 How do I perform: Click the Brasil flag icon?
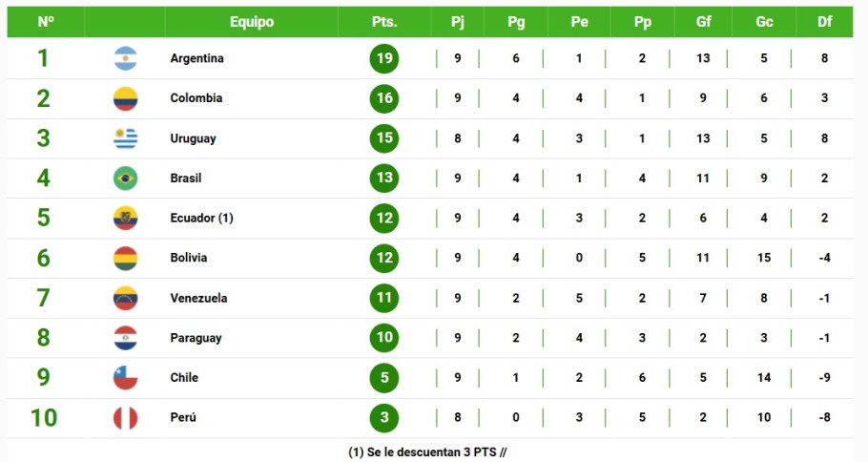[x=126, y=178]
